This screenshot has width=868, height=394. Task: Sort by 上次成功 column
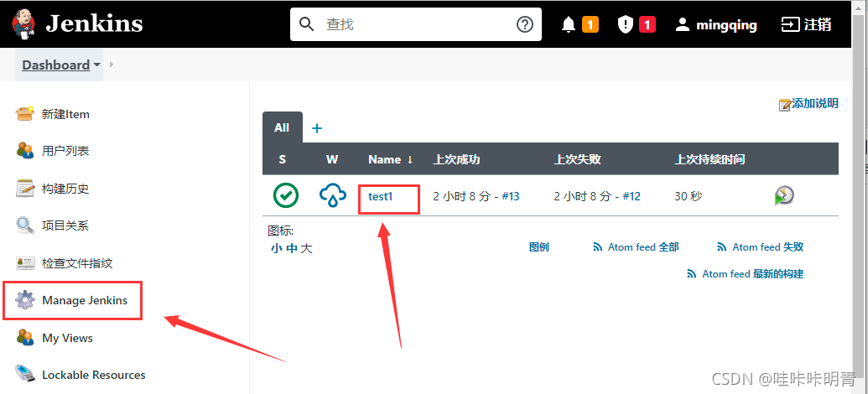(456, 159)
